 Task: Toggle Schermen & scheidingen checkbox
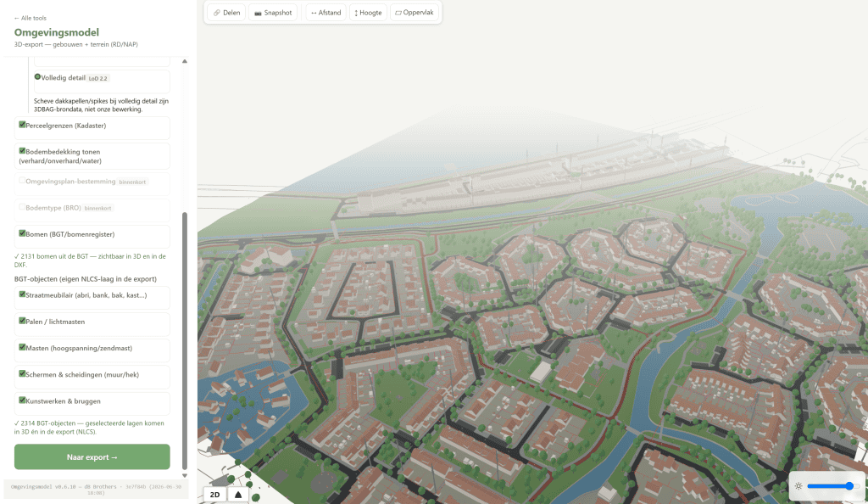(x=22, y=373)
